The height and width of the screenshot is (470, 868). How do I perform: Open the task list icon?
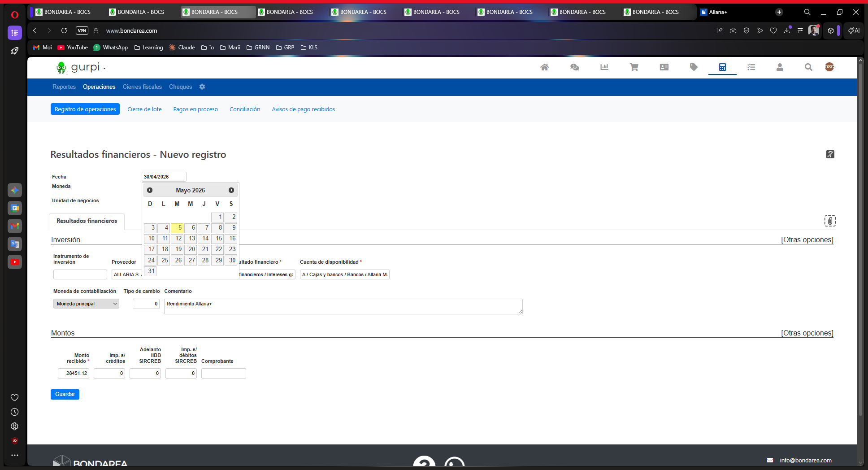pyautogui.click(x=751, y=67)
